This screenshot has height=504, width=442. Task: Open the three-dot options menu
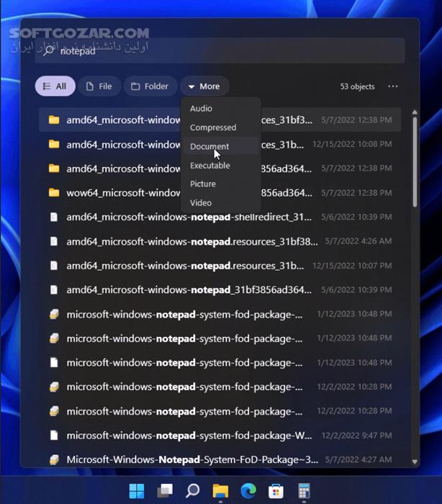click(392, 86)
